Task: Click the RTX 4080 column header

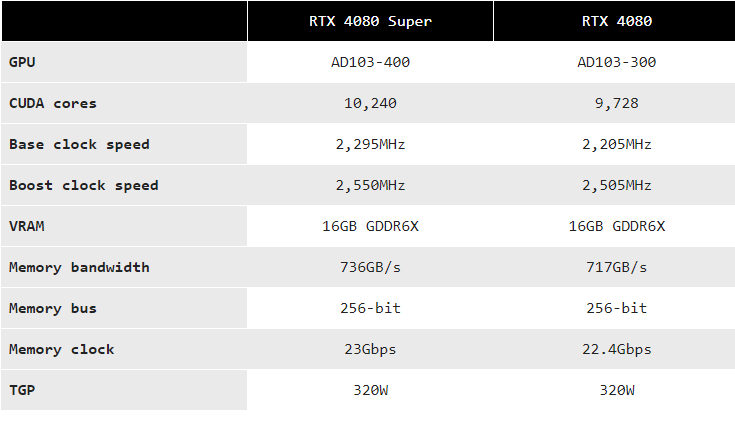Action: 616,21
